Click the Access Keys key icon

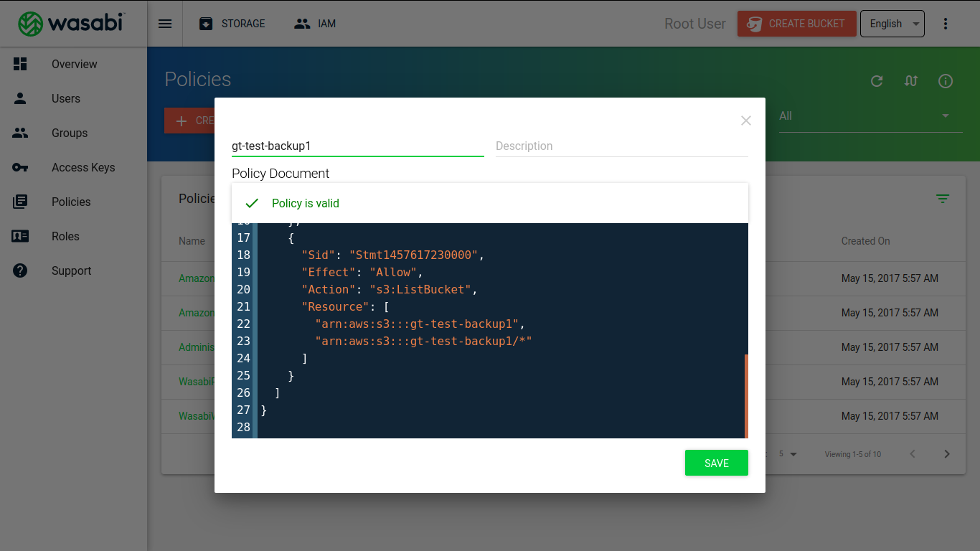pos(20,167)
